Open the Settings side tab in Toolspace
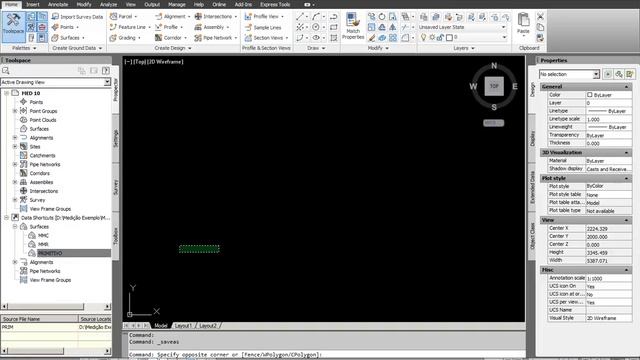Viewport: 640px width, 360px height. click(x=116, y=138)
